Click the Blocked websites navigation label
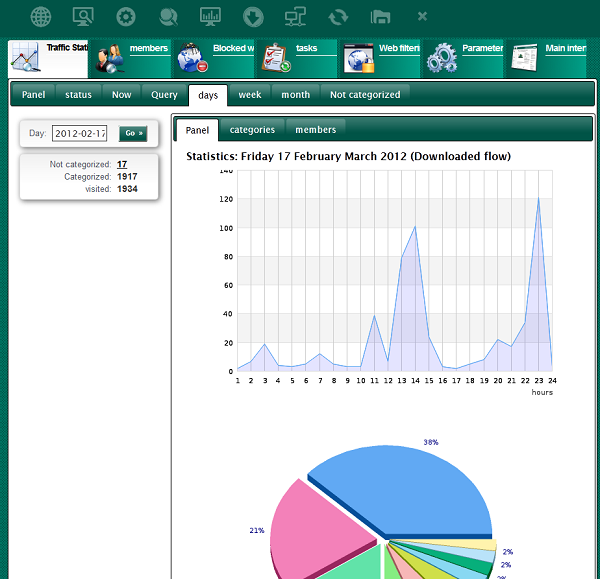 tap(233, 48)
